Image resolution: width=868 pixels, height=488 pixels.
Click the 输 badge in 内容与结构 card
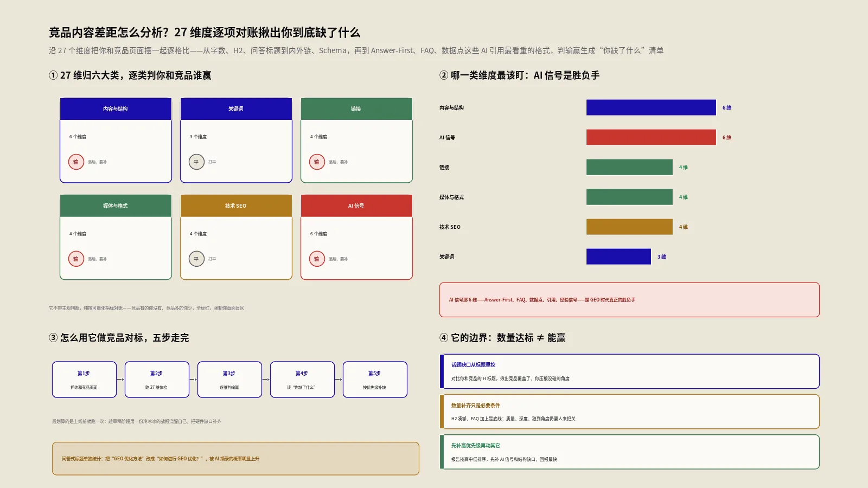[x=76, y=162]
